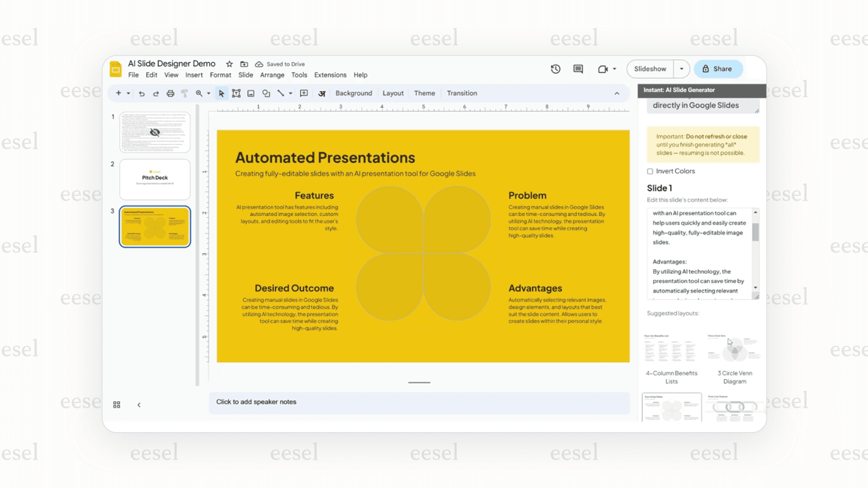Click the Undo icon
Image resolution: width=868 pixels, height=488 pixels.
[142, 93]
